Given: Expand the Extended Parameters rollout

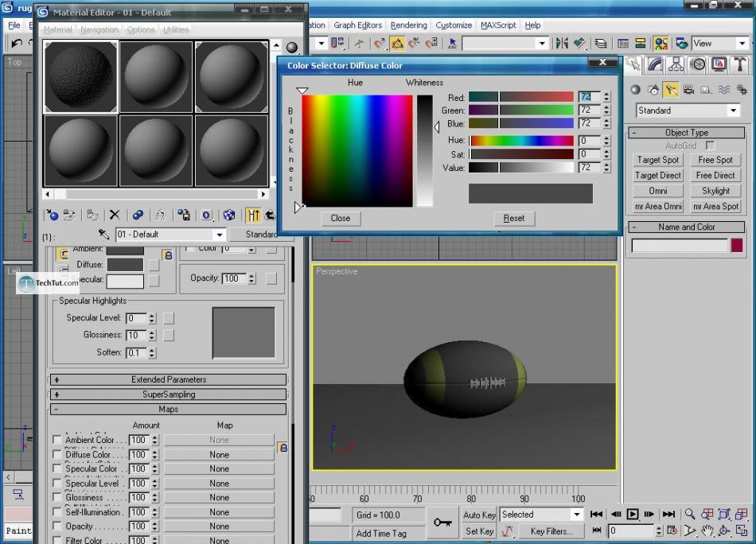Looking at the screenshot, I should tap(168, 379).
